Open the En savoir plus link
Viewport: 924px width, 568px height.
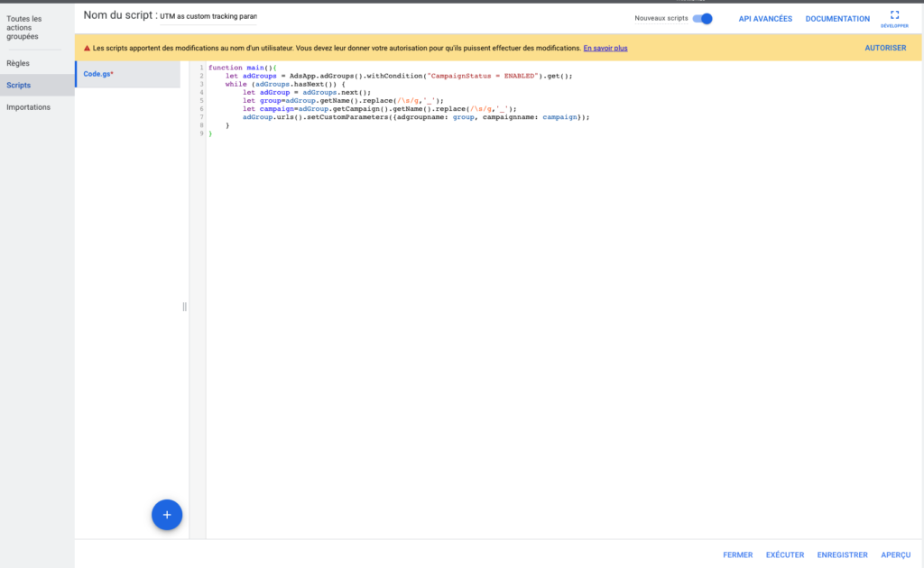point(605,49)
